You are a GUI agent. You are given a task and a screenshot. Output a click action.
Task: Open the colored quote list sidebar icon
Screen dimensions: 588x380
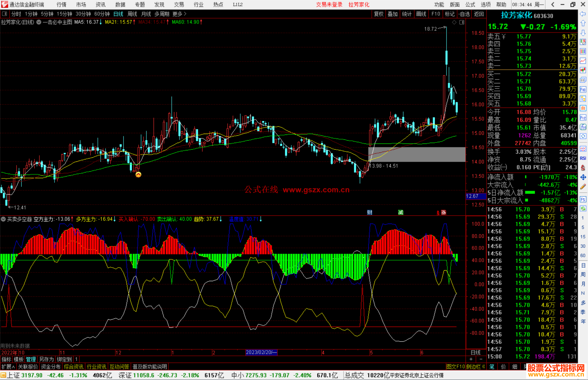(x=583, y=42)
